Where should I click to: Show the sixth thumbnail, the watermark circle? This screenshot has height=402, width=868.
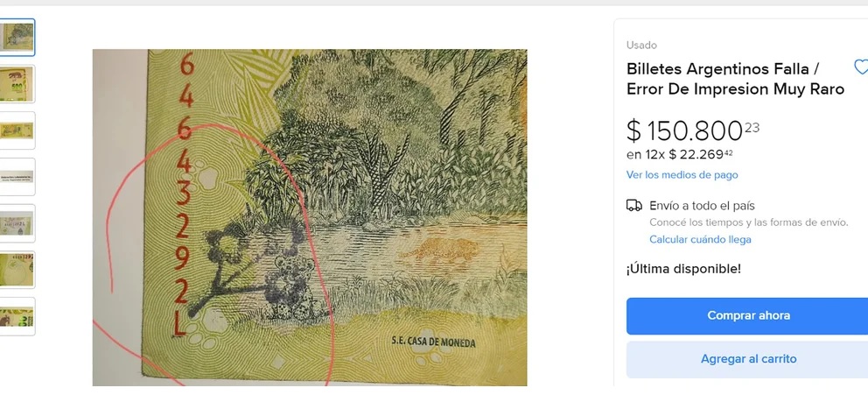click(x=17, y=270)
